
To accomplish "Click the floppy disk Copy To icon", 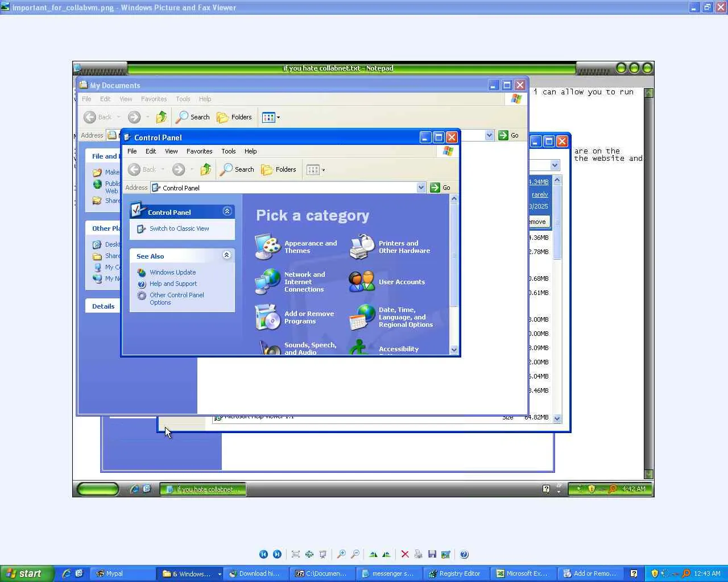I will coord(432,554).
